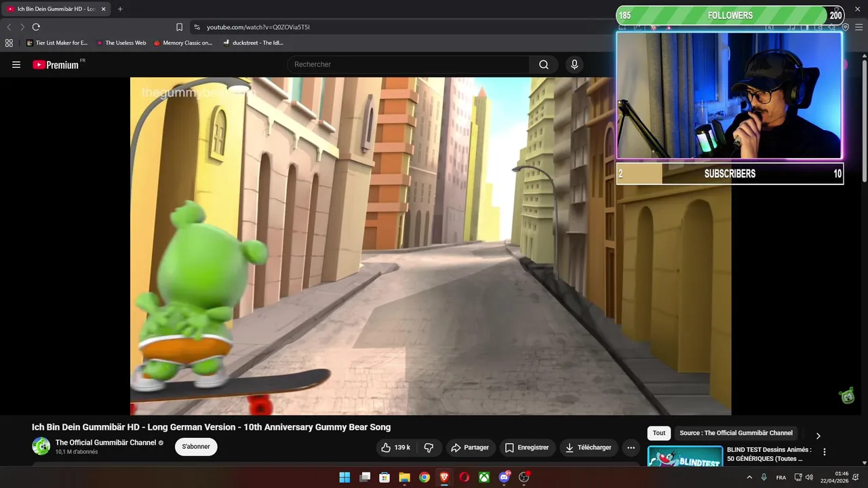868x488 pixels.
Task: Open Xbox app from taskbar
Action: click(x=484, y=477)
